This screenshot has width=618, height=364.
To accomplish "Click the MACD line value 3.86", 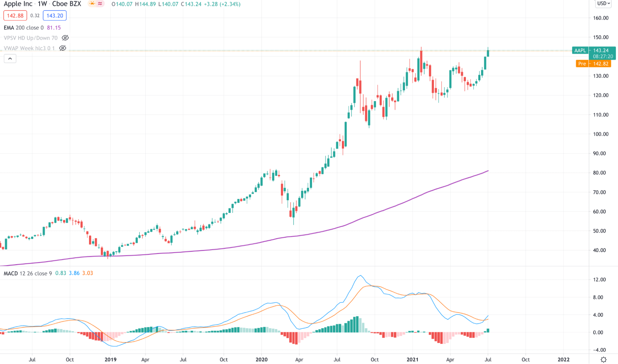I will point(74,273).
